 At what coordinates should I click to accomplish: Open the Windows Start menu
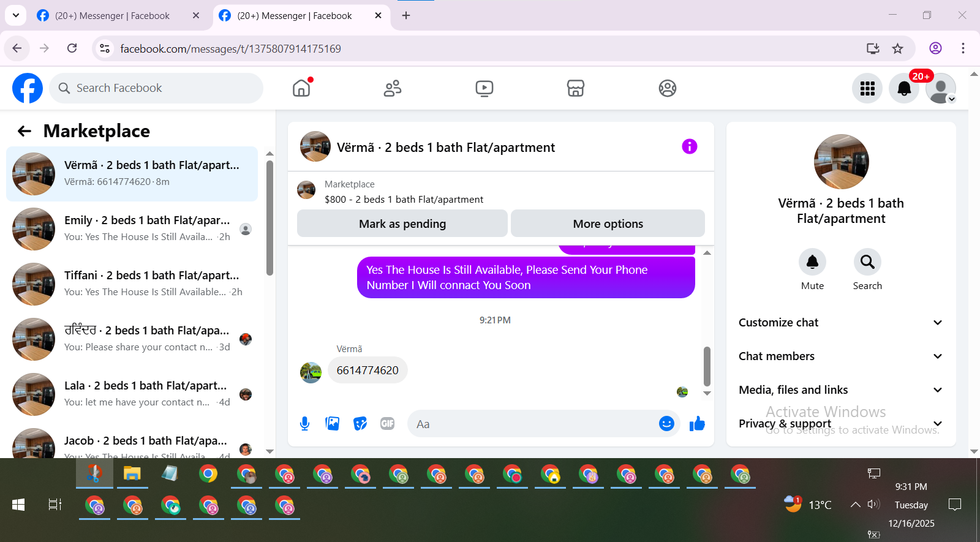coord(18,505)
